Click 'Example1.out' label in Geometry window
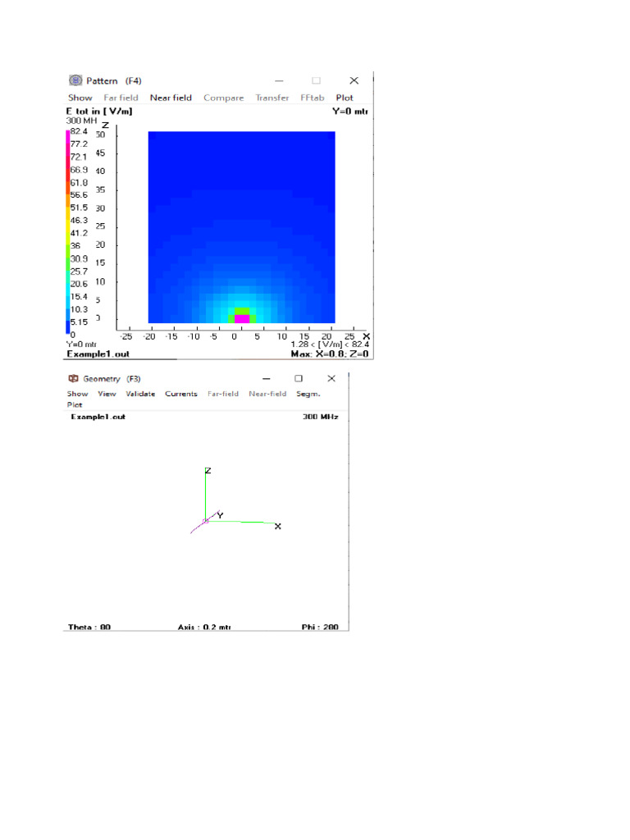Viewport: 630px width, 840px height. (98, 416)
